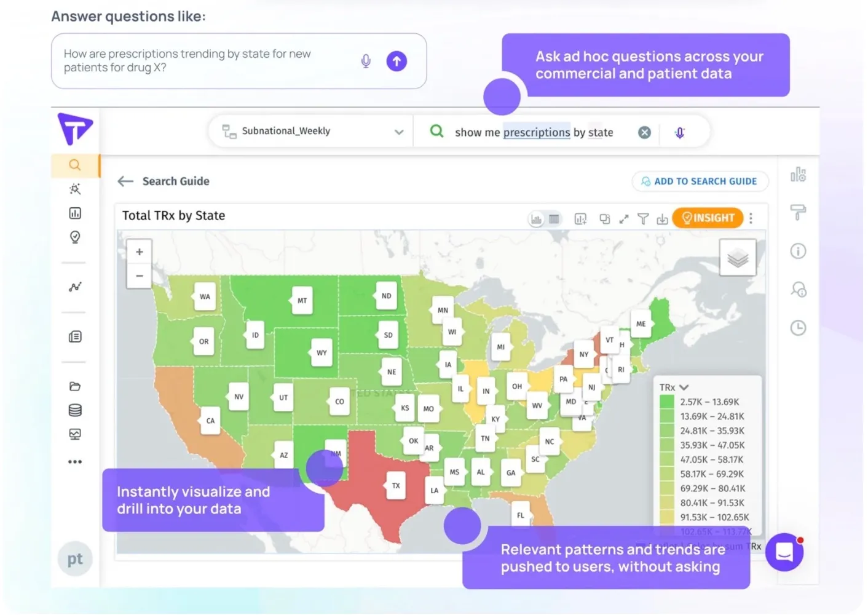Click the copy/duplicate chart icon

[x=604, y=219]
